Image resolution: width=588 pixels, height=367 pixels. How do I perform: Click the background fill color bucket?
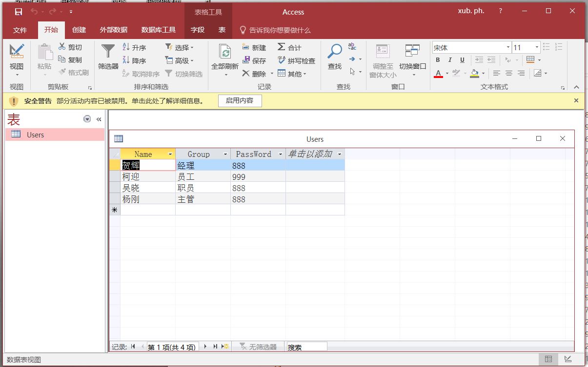(x=475, y=73)
